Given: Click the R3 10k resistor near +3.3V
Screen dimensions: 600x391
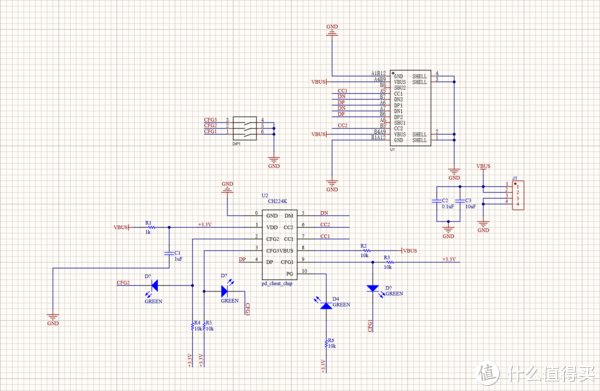Looking at the screenshot, I should 389,262.
